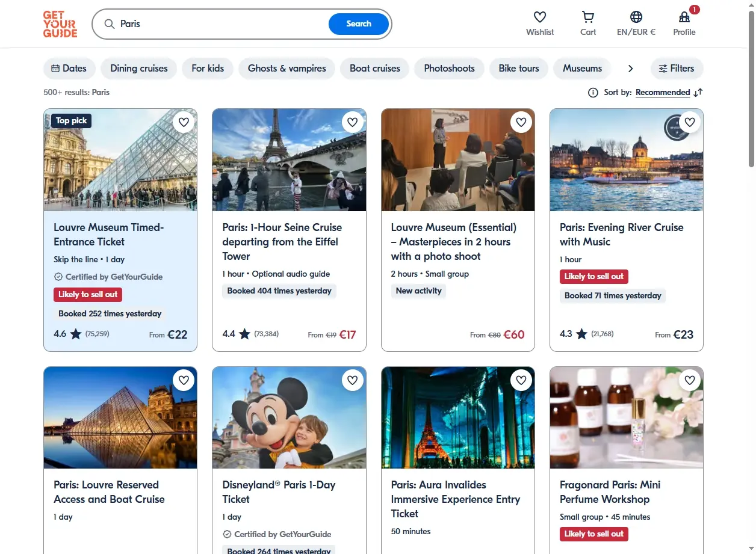
Task: Open the Eiffel Tower river cruise photo
Action: click(289, 160)
